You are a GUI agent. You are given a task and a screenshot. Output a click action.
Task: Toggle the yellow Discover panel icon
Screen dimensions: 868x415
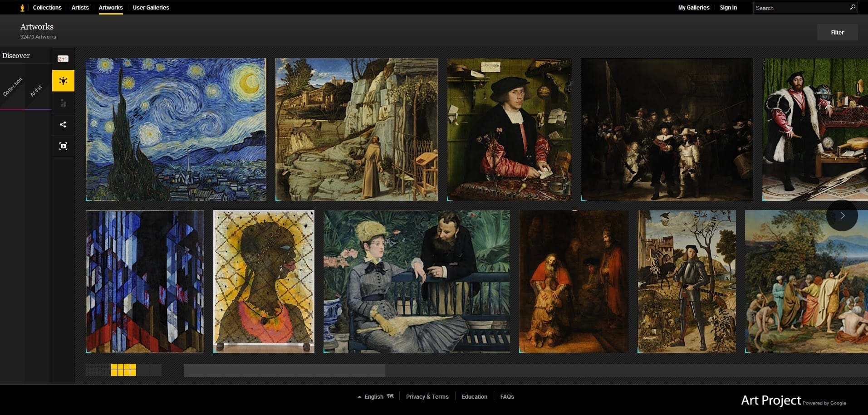(63, 81)
